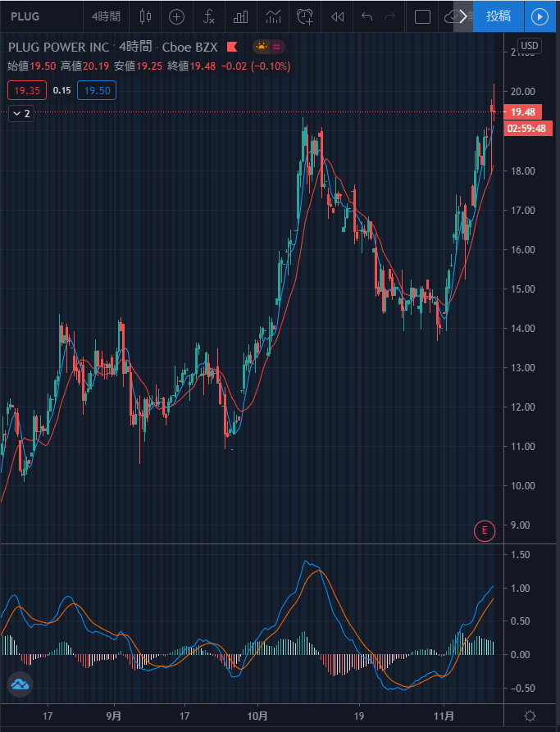560x732 pixels.
Task: Click the 9月 date label on time axis
Action: [113, 716]
